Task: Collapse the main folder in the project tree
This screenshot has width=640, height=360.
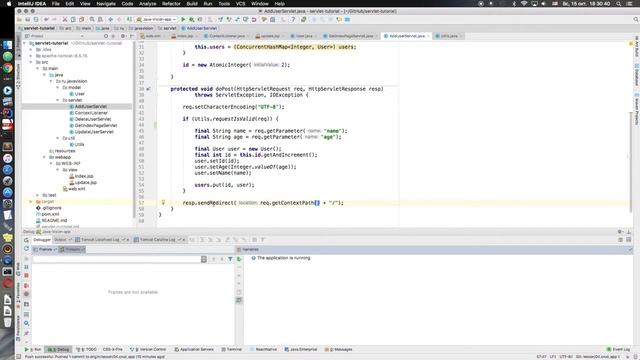Action: click(38, 69)
